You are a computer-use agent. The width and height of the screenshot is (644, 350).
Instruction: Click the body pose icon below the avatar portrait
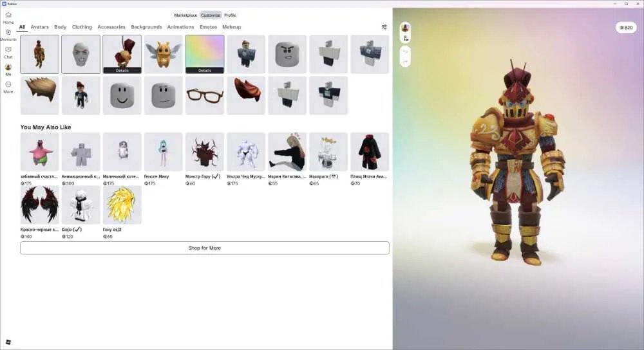click(x=405, y=38)
